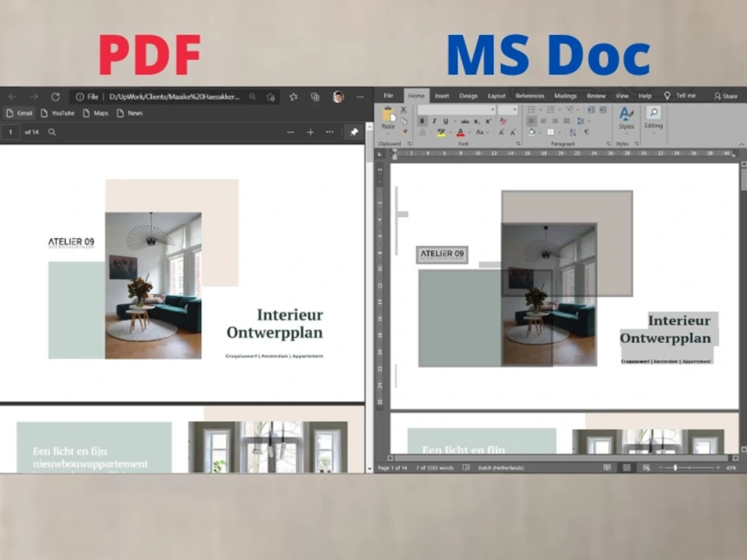Pin the PDF toolbar with the pin icon
Screen dimensions: 747x560
click(353, 132)
